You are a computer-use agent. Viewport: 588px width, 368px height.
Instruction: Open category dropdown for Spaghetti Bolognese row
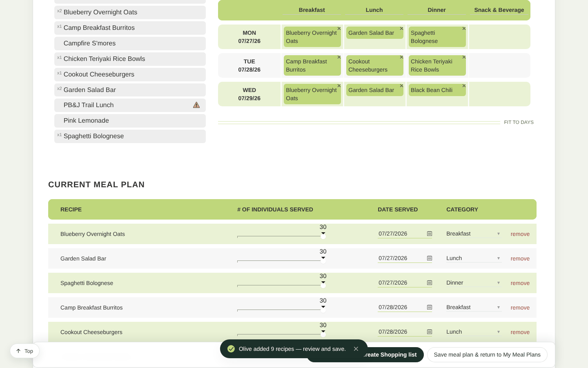point(474,283)
